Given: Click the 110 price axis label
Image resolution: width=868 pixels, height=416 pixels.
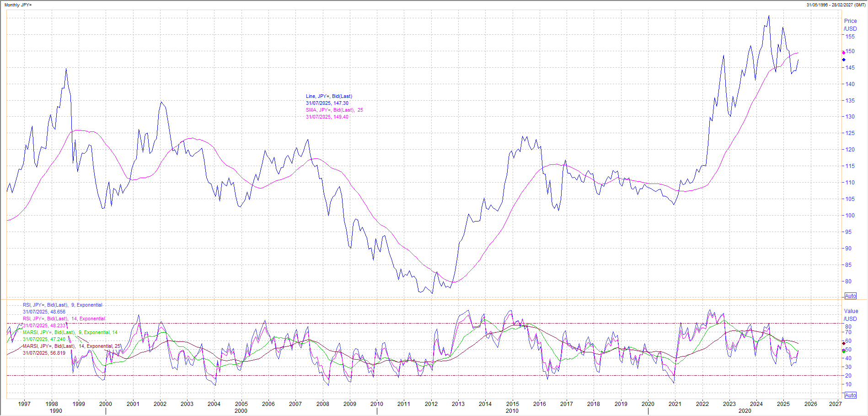Looking at the screenshot, I should (850, 183).
